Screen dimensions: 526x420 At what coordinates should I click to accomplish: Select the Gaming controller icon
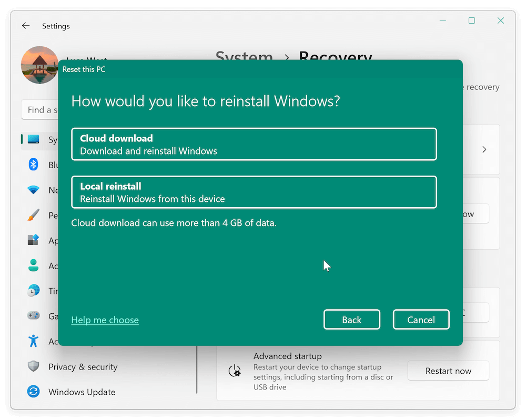[x=33, y=315]
